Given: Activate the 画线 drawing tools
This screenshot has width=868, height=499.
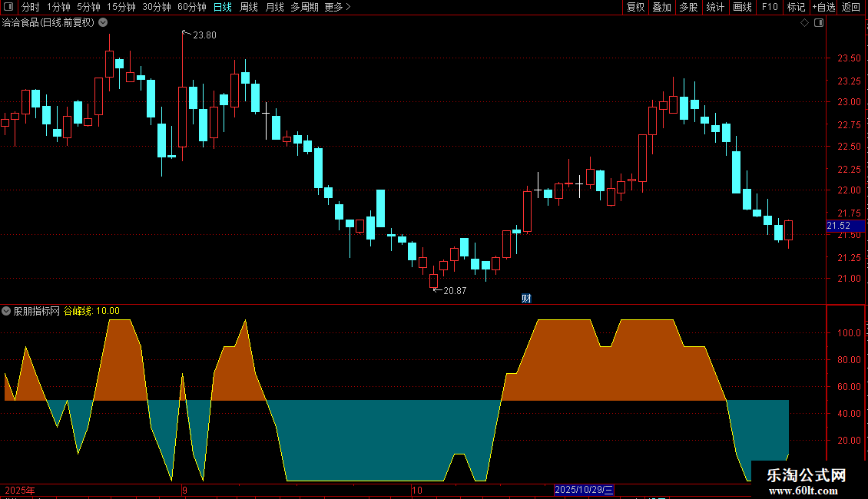Looking at the screenshot, I should pyautogui.click(x=742, y=7).
